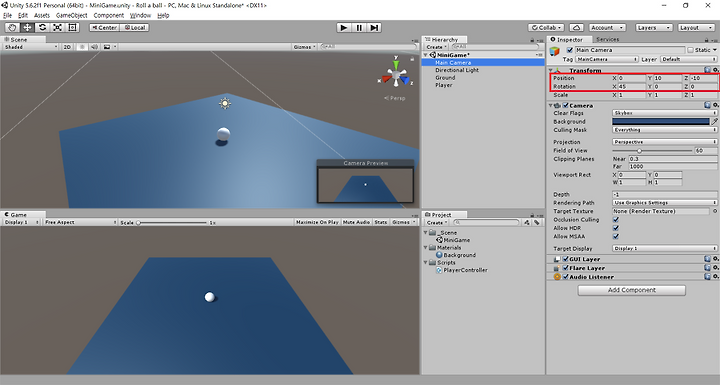Open Transform component help icon
Viewport: 720px width, 385px height.
pyautogui.click(x=708, y=70)
